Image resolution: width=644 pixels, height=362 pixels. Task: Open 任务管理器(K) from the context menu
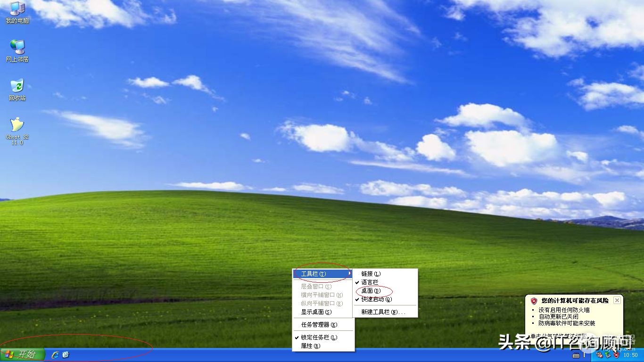coord(323,325)
